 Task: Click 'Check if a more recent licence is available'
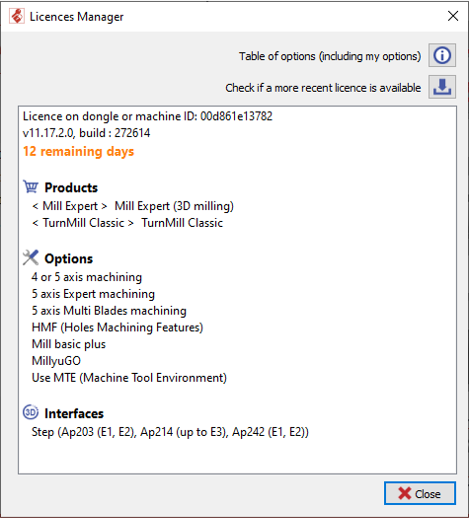click(x=323, y=88)
